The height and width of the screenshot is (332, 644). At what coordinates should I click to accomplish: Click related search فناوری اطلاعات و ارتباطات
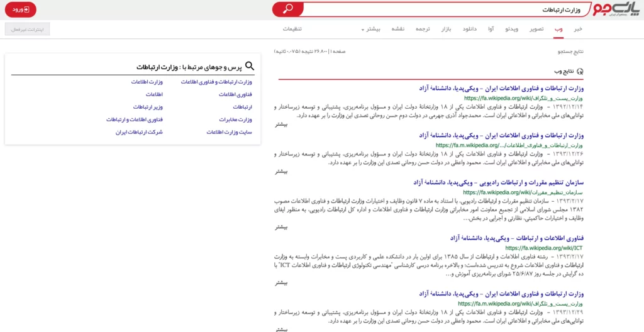[x=135, y=119]
